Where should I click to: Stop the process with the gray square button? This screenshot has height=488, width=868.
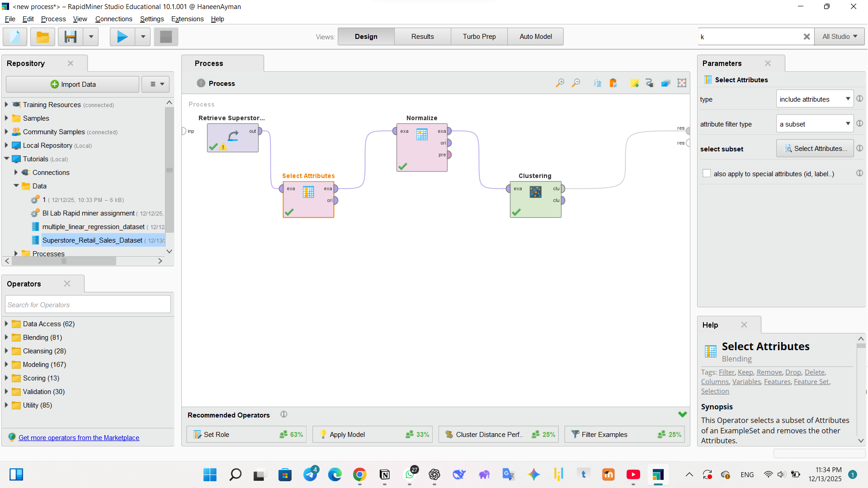166,37
